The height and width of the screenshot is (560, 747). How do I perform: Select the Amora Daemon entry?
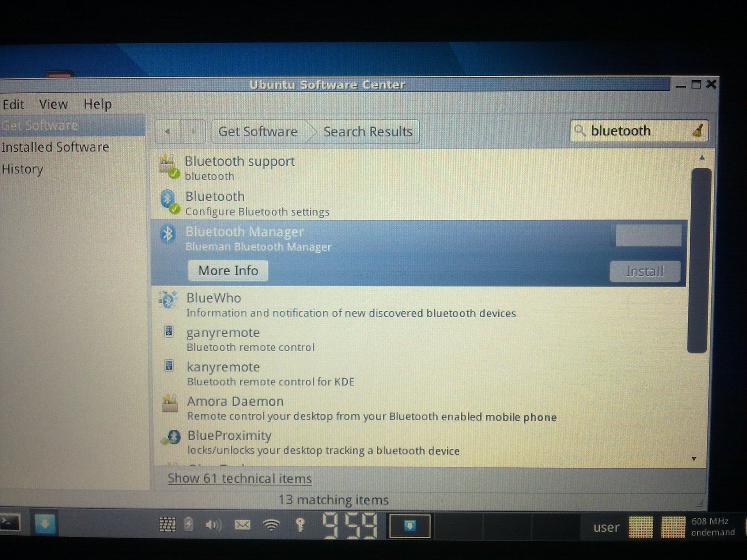click(x=420, y=408)
